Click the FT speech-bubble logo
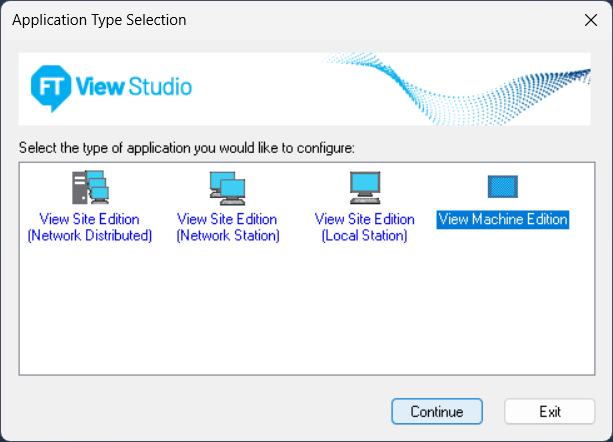The height and width of the screenshot is (442, 613). tap(50, 87)
